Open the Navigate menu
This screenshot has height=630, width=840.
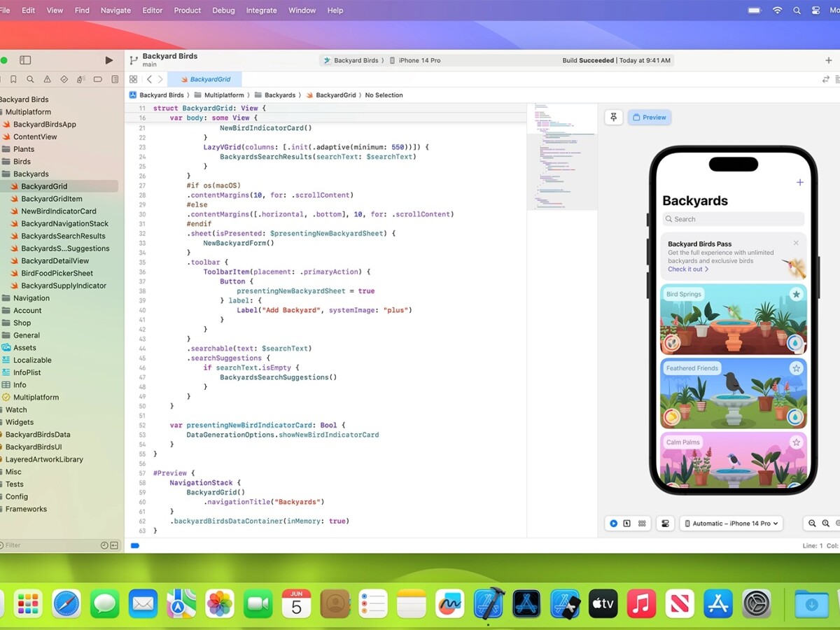115,10
